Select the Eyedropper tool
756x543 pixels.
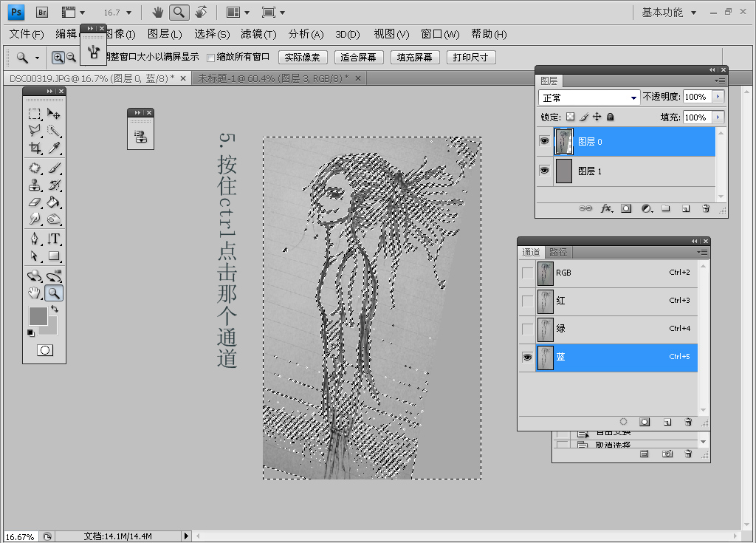click(54, 148)
